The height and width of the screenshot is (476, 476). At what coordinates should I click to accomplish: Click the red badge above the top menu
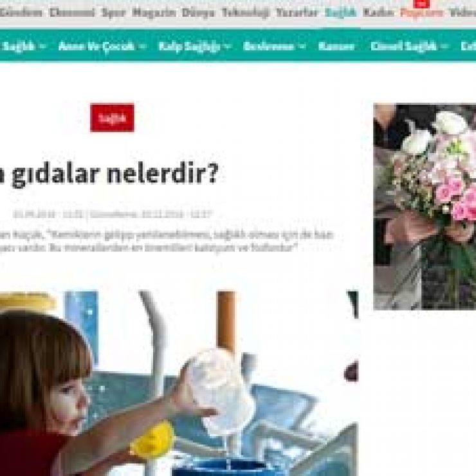click(x=421, y=4)
